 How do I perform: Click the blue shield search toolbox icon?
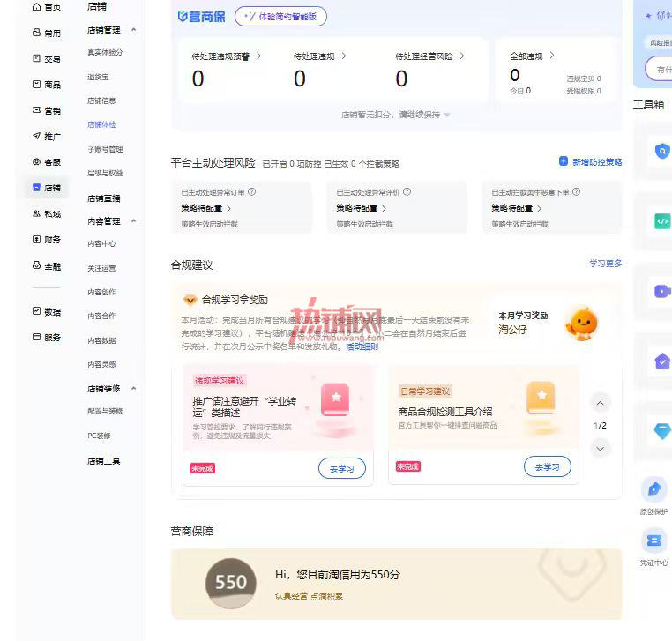[662, 151]
